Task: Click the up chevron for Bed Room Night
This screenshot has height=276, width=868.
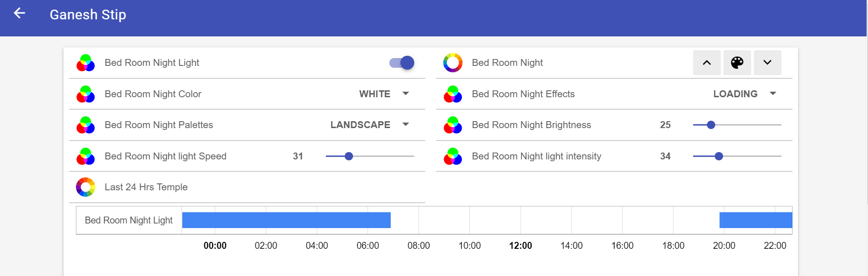Action: coord(706,63)
